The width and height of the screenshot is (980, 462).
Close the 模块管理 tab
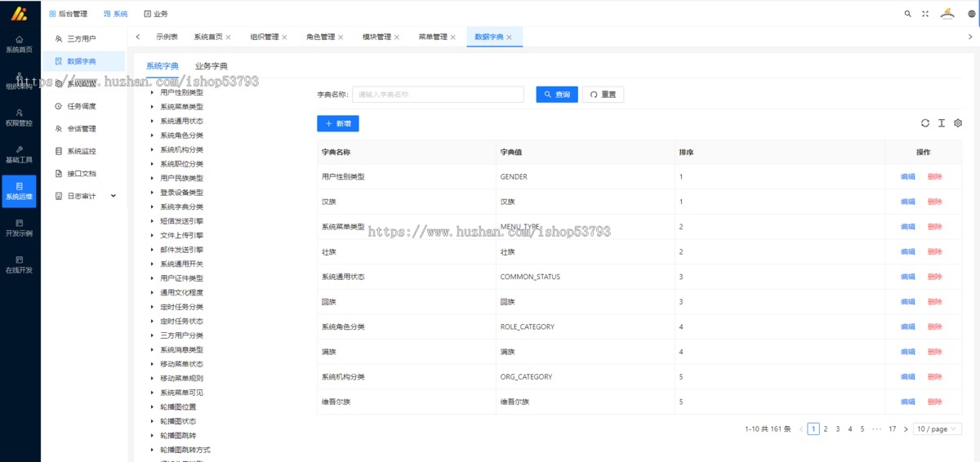(x=397, y=37)
